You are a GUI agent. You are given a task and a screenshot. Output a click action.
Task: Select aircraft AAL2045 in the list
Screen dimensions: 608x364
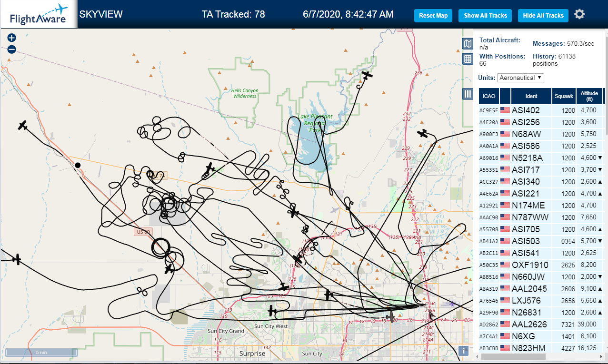pyautogui.click(x=541, y=289)
